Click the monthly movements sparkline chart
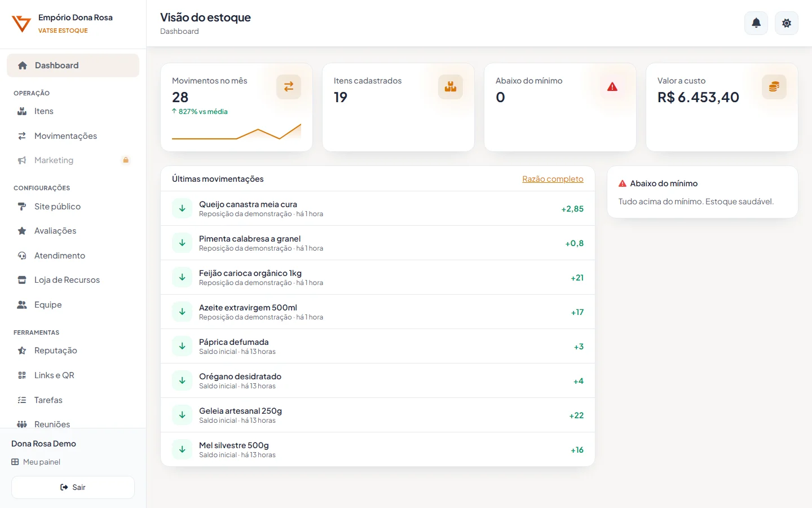 click(x=236, y=131)
